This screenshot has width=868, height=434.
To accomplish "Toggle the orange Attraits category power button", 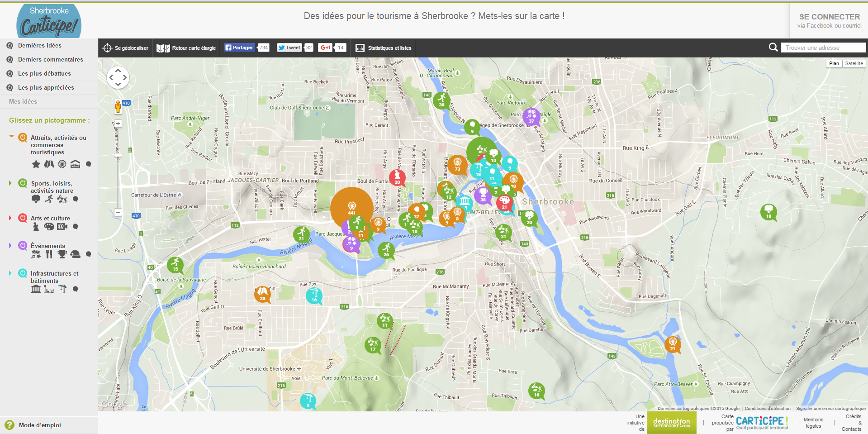I will tap(23, 138).
